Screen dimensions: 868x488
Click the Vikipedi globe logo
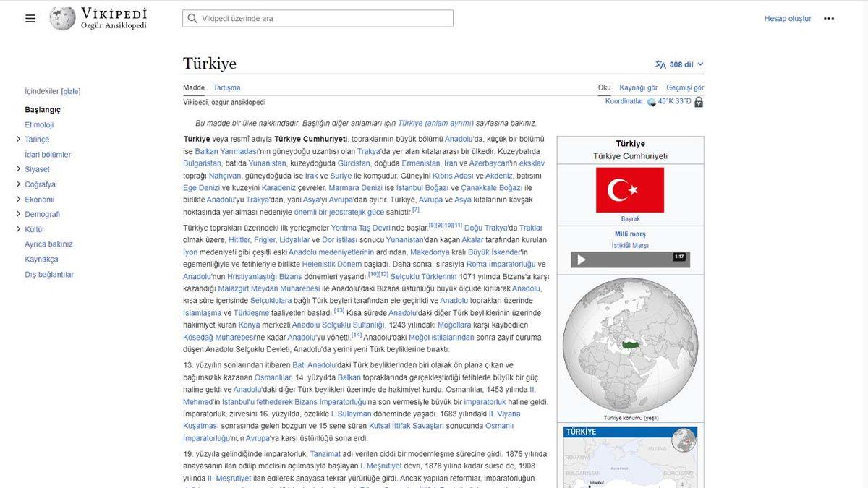click(x=62, y=18)
